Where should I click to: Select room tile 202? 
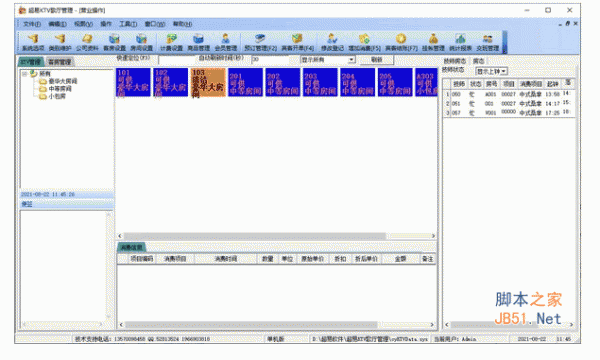[x=283, y=82]
